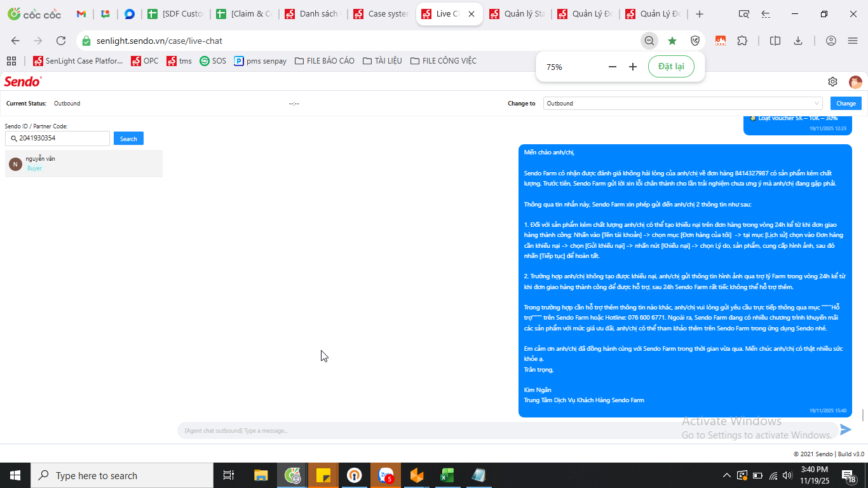
Task: Expand the FILE BÁO CÁO bookmark folder
Action: [x=325, y=61]
